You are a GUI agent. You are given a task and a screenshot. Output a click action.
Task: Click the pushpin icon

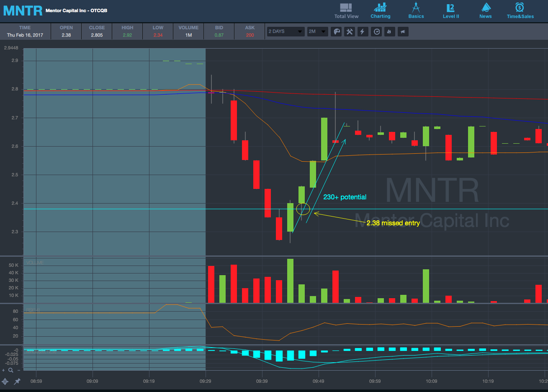(17, 382)
